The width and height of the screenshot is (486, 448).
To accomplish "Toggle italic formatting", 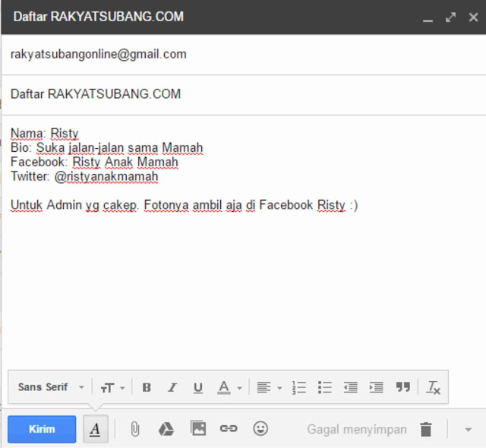I will point(172,387).
